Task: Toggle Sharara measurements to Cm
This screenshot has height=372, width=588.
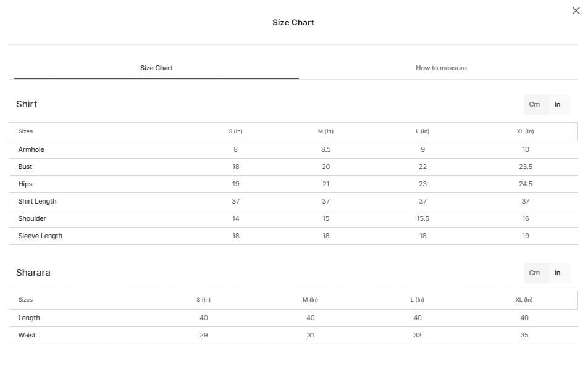Action: (x=534, y=273)
